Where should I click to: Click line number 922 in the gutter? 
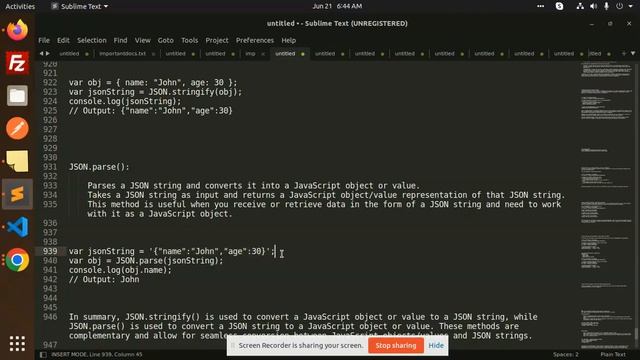(x=50, y=82)
